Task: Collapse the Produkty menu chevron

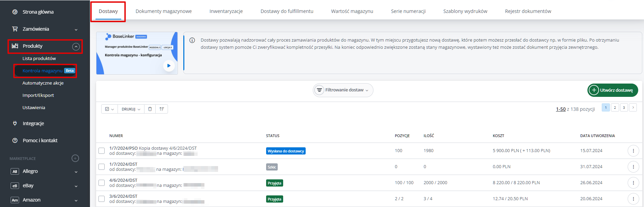Action: tap(76, 47)
